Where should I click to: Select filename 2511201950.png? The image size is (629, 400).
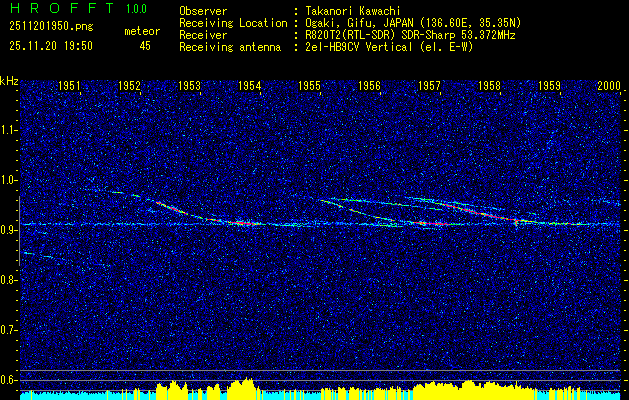coord(51,27)
